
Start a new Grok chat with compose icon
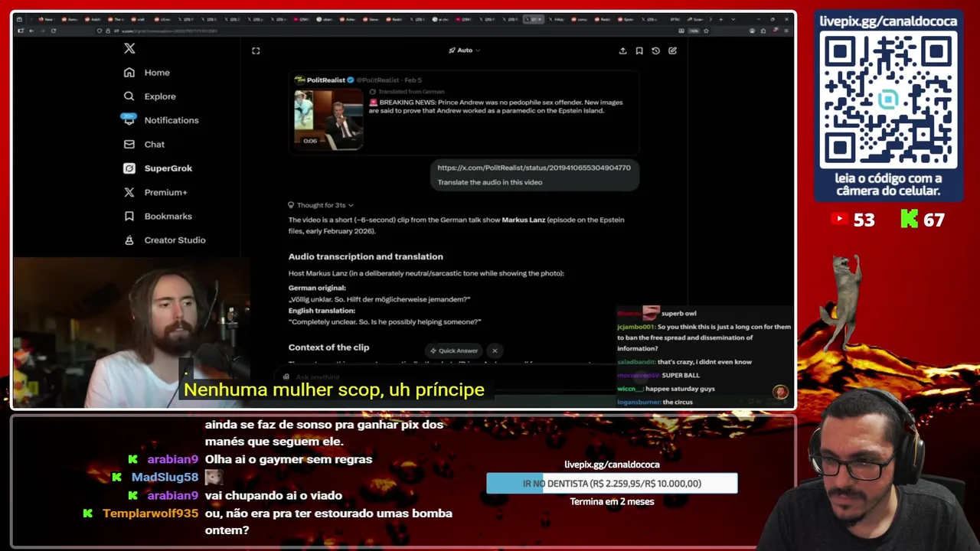click(x=672, y=51)
